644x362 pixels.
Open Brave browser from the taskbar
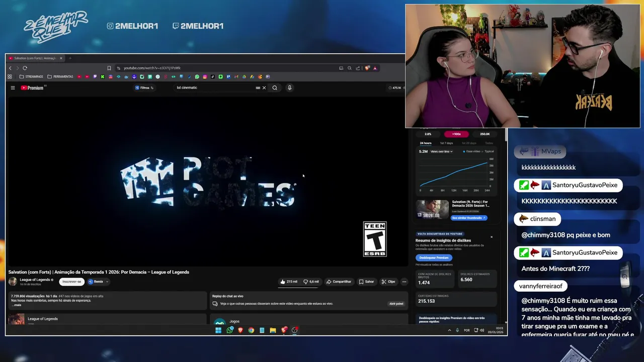tap(240, 330)
